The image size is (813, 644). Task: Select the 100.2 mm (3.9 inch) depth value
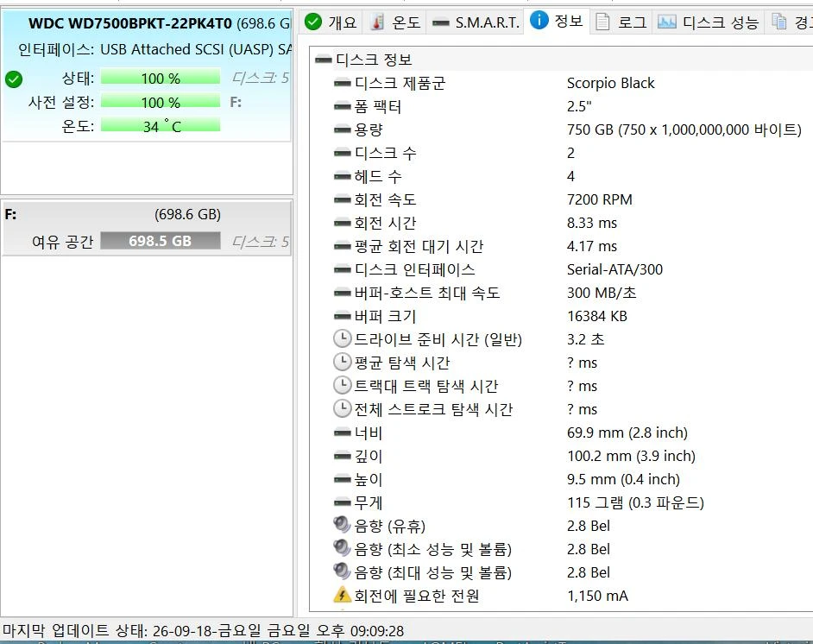coord(631,456)
